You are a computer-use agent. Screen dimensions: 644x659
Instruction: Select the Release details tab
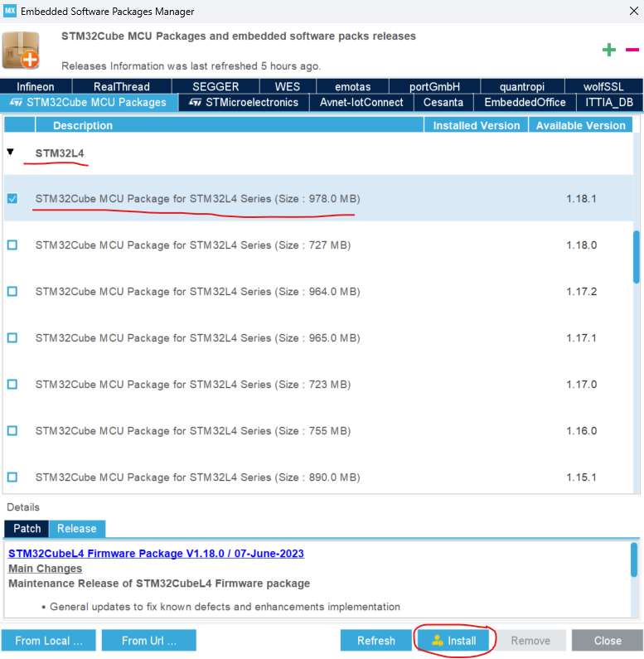coord(77,528)
